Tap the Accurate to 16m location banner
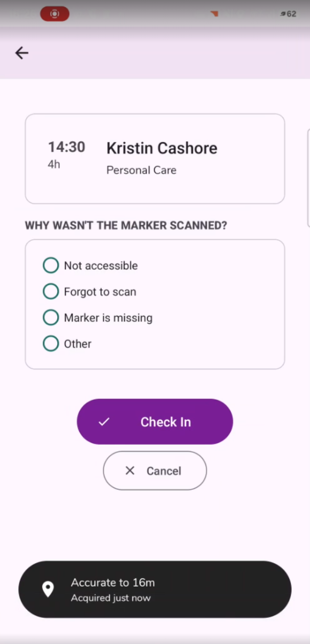Screen dimensions: 310x644 pyautogui.click(x=155, y=589)
